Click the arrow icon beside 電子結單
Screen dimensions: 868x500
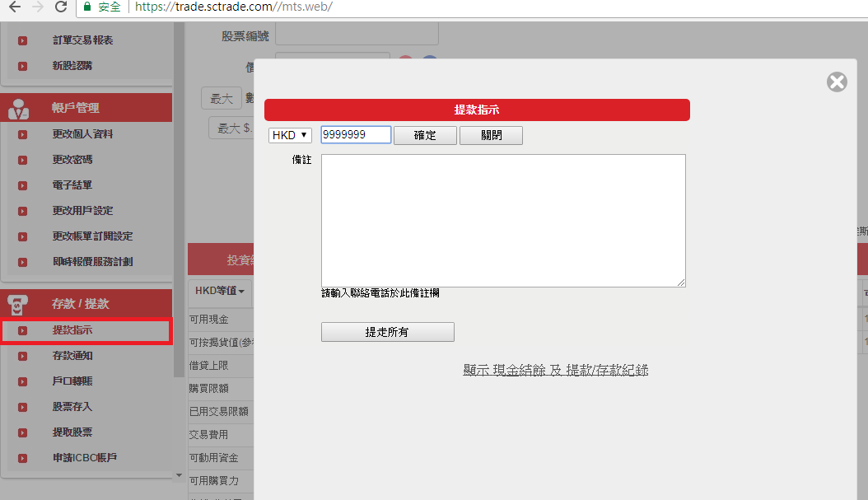[22, 185]
